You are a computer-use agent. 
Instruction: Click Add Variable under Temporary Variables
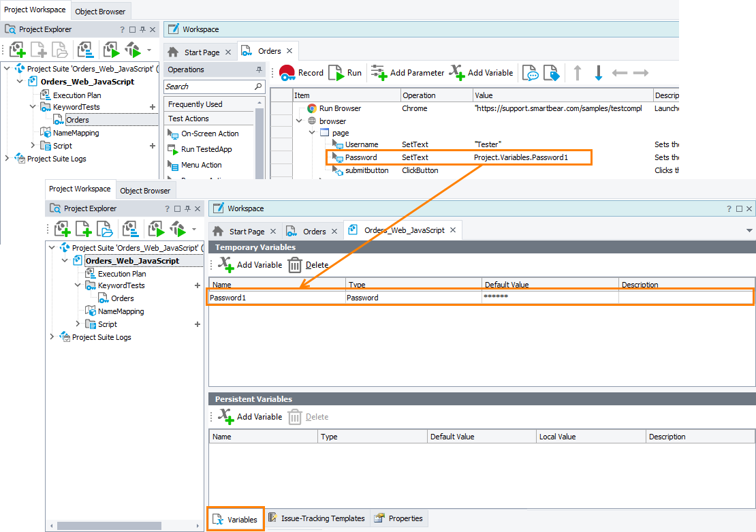pos(250,265)
